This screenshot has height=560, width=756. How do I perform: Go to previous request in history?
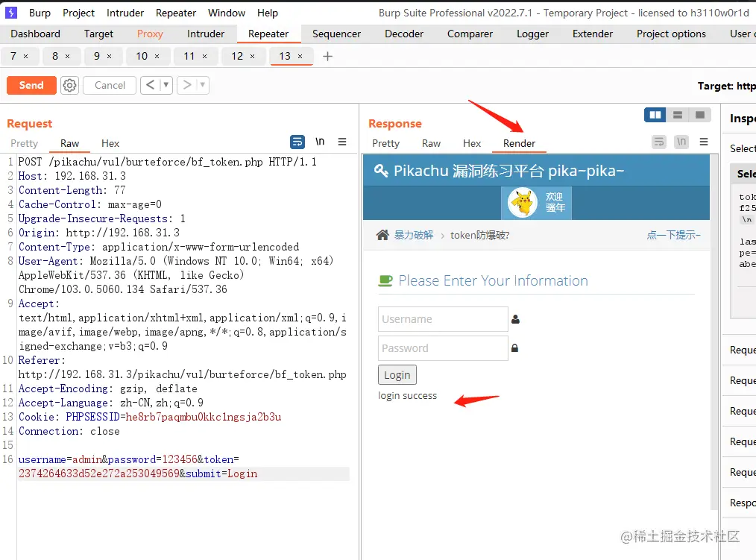(150, 85)
